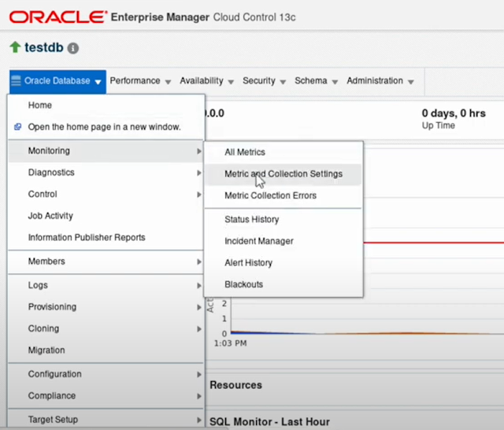Expand the Cloning submenu
This screenshot has height=430, width=504.
coord(106,328)
